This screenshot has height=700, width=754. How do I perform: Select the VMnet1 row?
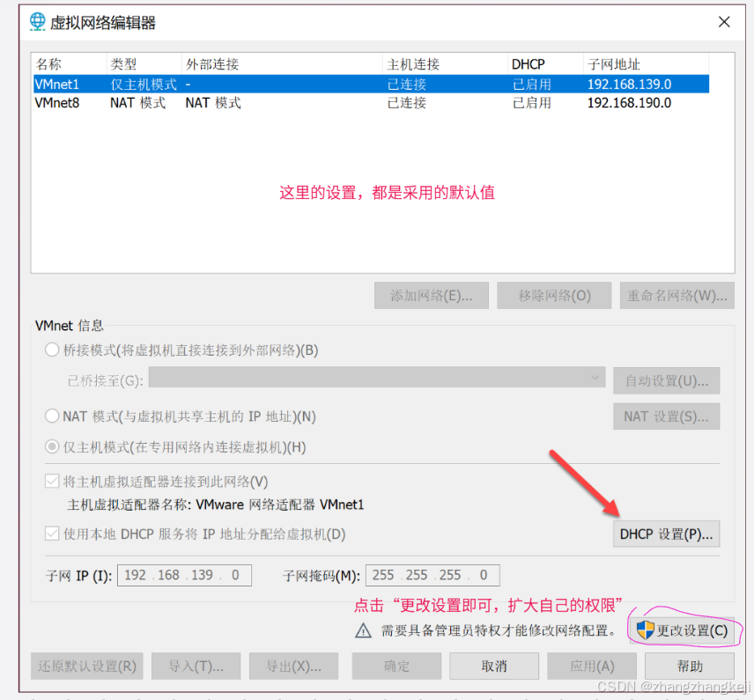click(371, 85)
